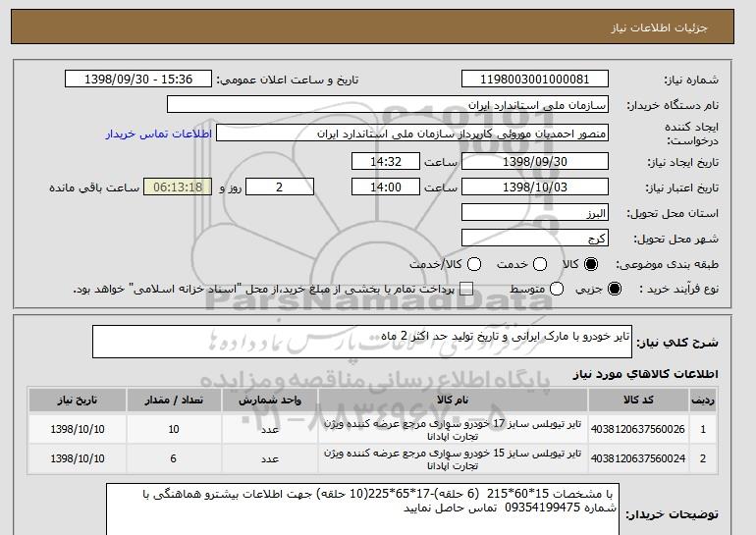Click the واحد شمارش column header
756x535 pixels.
click(270, 401)
